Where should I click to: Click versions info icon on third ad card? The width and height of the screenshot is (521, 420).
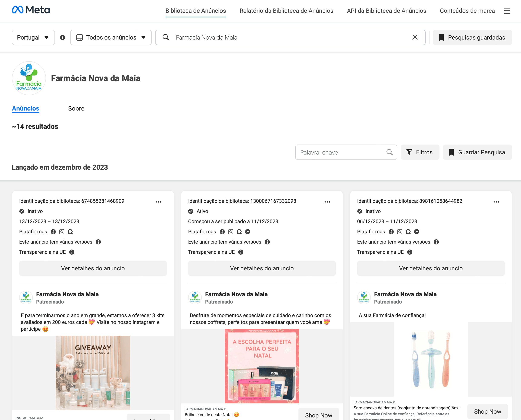coord(436,242)
